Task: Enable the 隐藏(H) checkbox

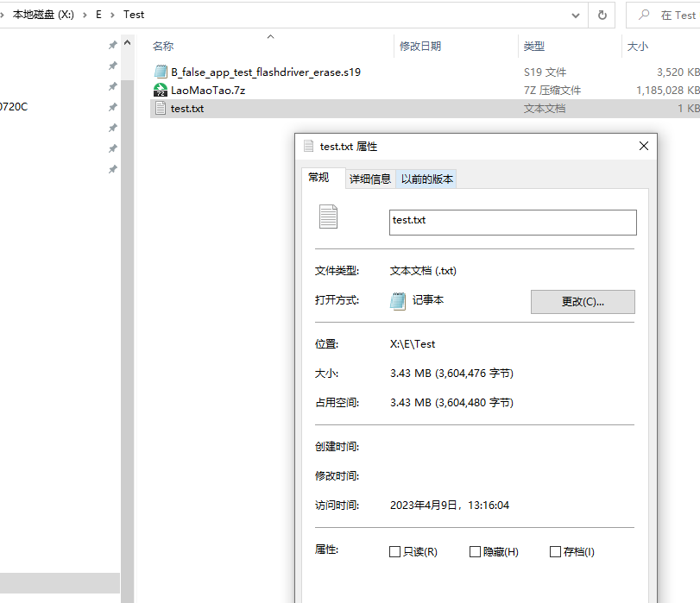Action: [x=475, y=551]
